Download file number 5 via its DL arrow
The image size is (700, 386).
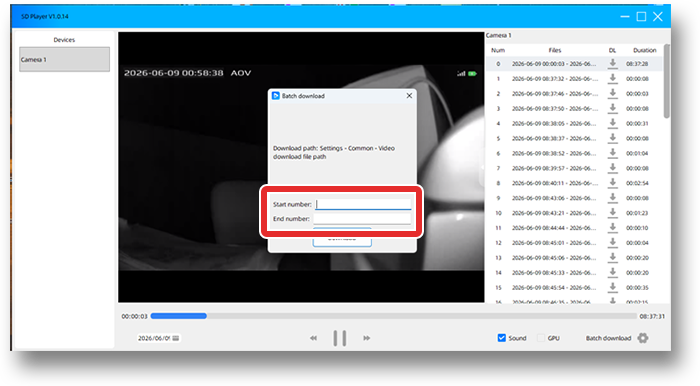coord(612,138)
